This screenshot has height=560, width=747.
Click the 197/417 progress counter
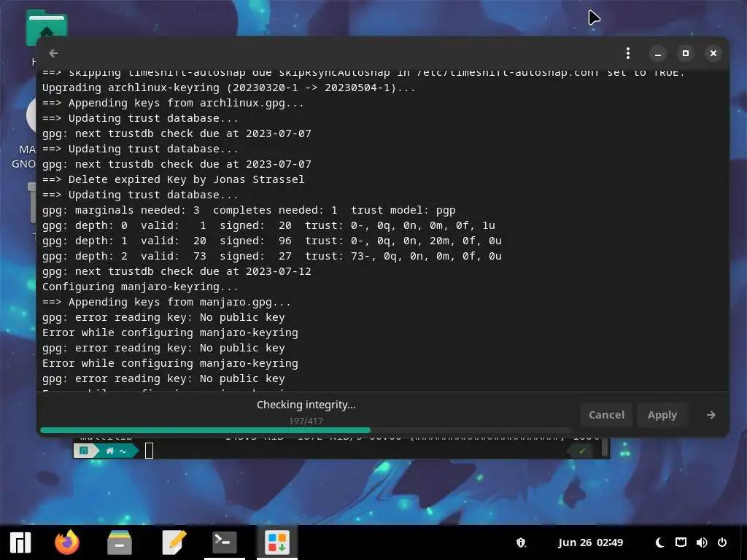pyautogui.click(x=306, y=421)
